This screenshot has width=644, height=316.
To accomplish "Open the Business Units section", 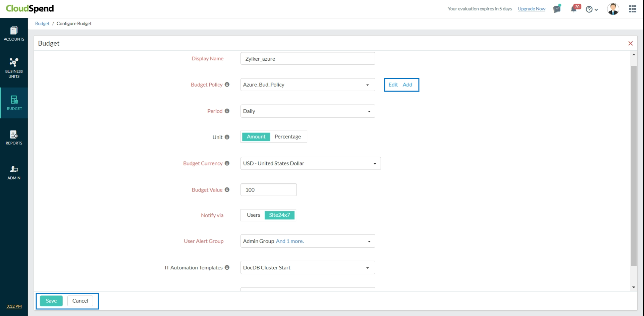I will click(14, 68).
